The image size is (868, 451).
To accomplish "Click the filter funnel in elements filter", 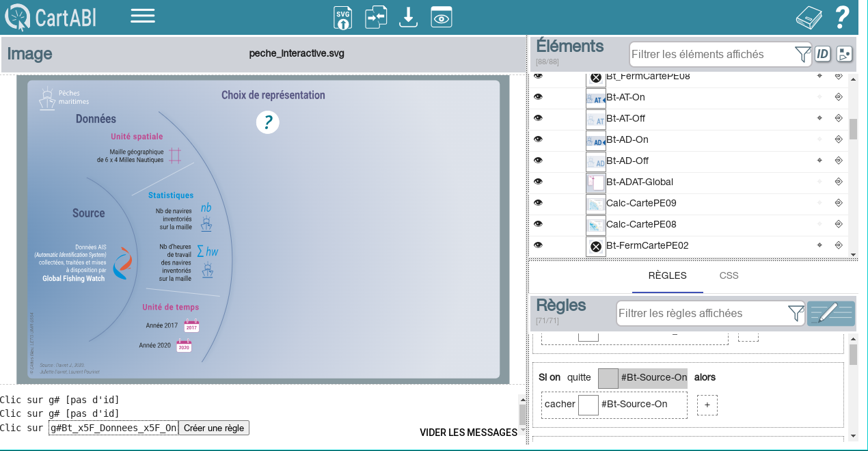I will [802, 55].
